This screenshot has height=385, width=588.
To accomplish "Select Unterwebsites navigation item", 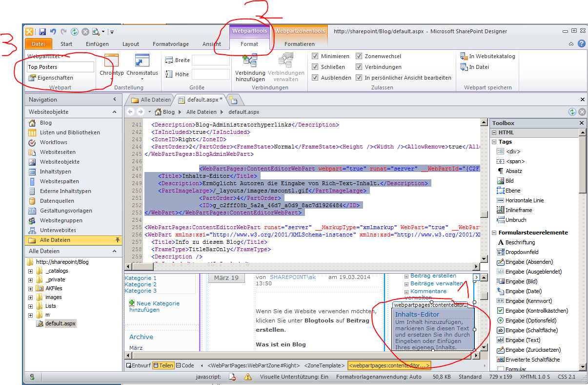I will [52, 230].
